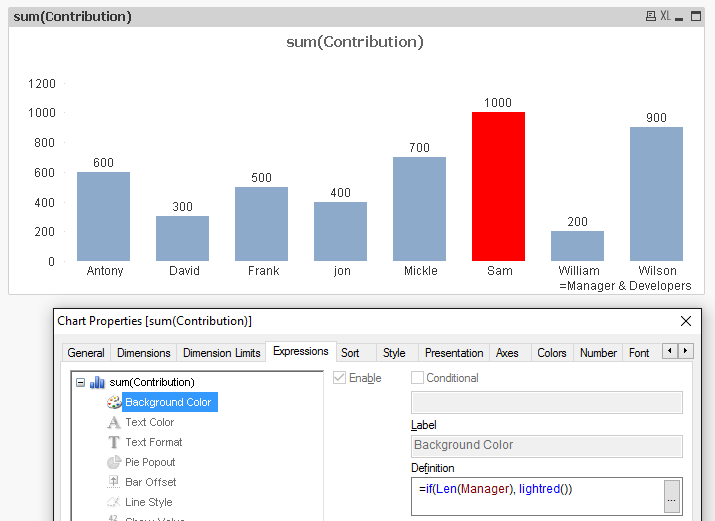715x521 pixels.
Task: Close the Chart Properties dialog
Action: 686,321
